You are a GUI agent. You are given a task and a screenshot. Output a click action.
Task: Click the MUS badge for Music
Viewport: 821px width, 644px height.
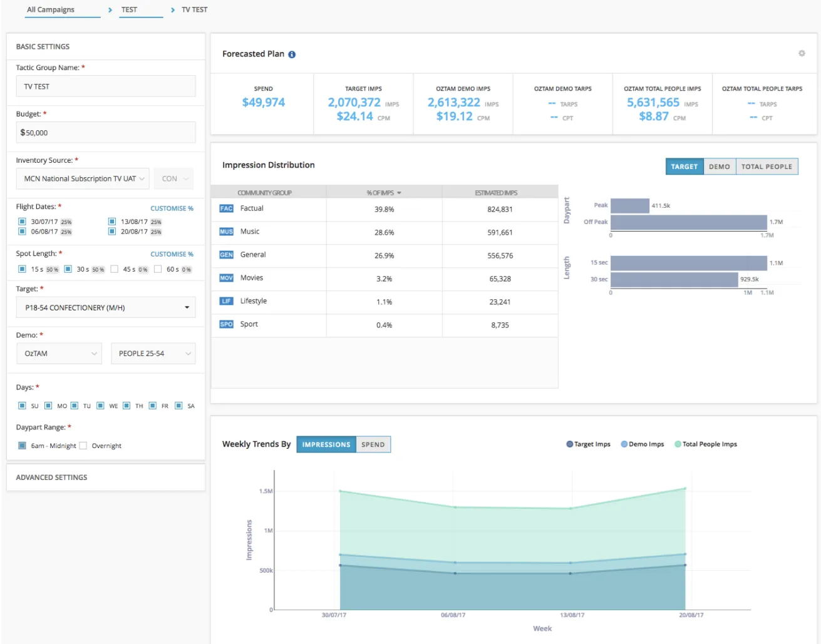[226, 232]
